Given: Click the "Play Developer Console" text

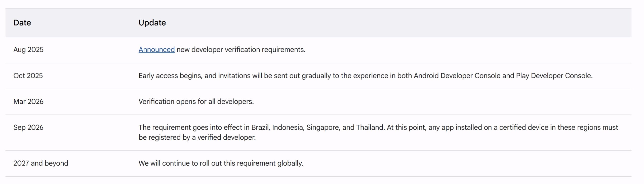Looking at the screenshot, I should click(554, 76).
